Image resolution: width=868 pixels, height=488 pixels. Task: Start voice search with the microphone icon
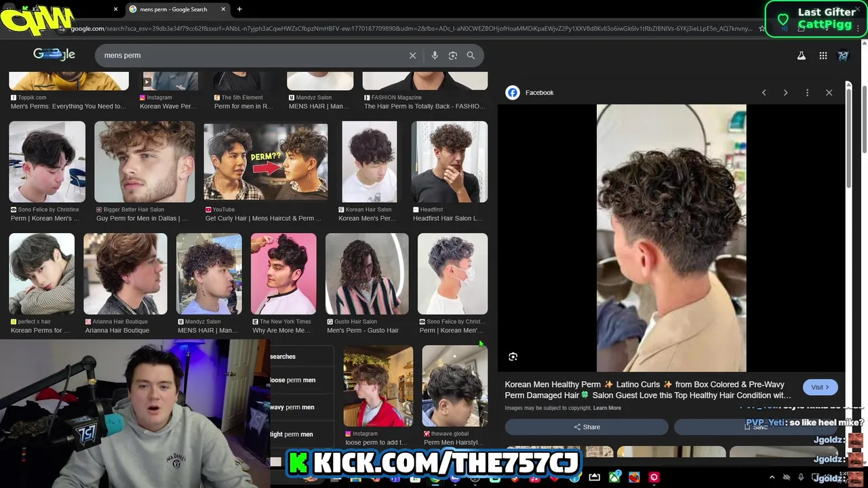[x=435, y=56]
